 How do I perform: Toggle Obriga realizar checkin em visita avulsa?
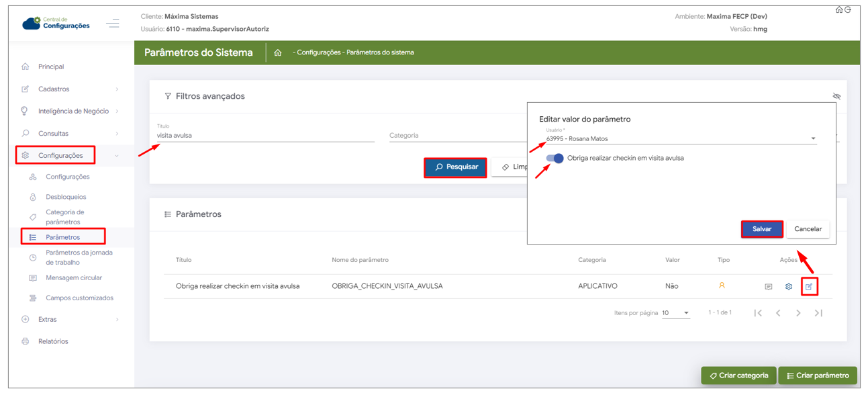555,159
